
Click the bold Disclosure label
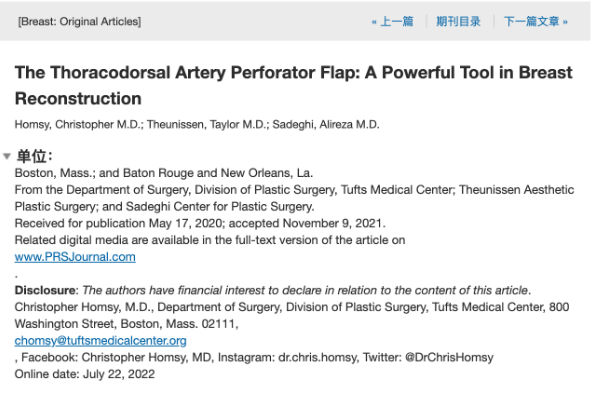click(45, 290)
